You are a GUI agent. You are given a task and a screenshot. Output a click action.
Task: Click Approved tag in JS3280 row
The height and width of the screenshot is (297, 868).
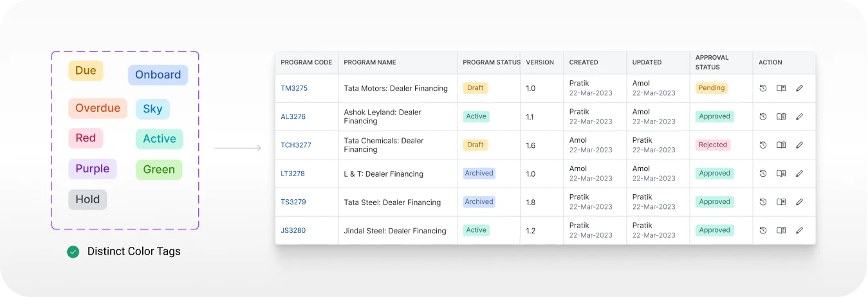pyautogui.click(x=715, y=230)
